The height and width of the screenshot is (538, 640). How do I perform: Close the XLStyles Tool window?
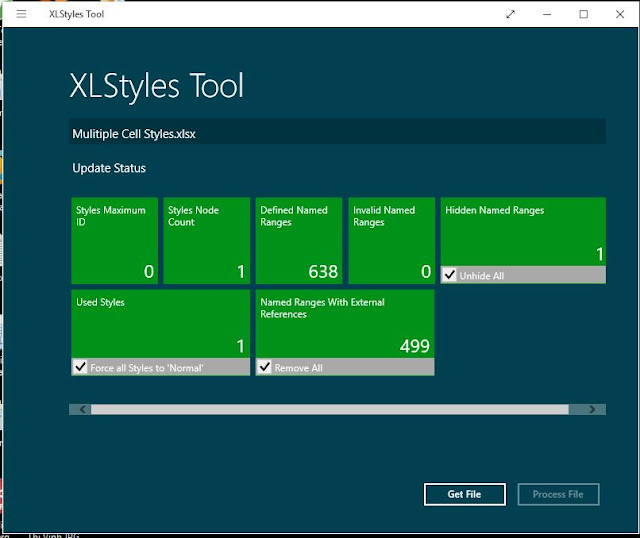pyautogui.click(x=620, y=14)
